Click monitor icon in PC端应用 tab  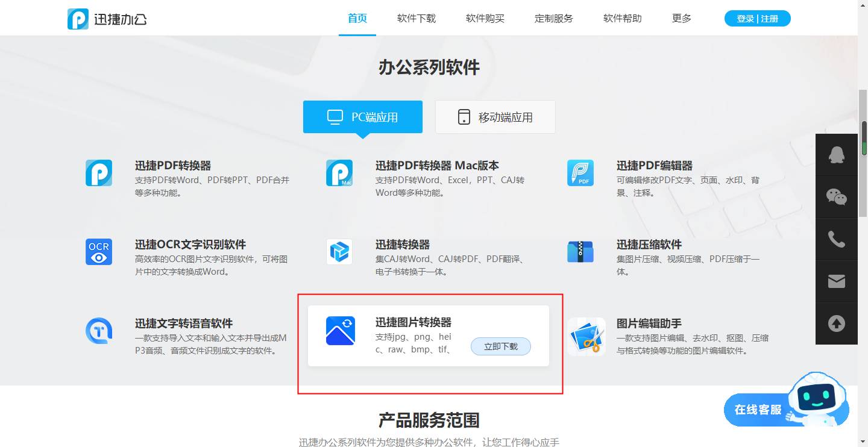[x=335, y=117]
